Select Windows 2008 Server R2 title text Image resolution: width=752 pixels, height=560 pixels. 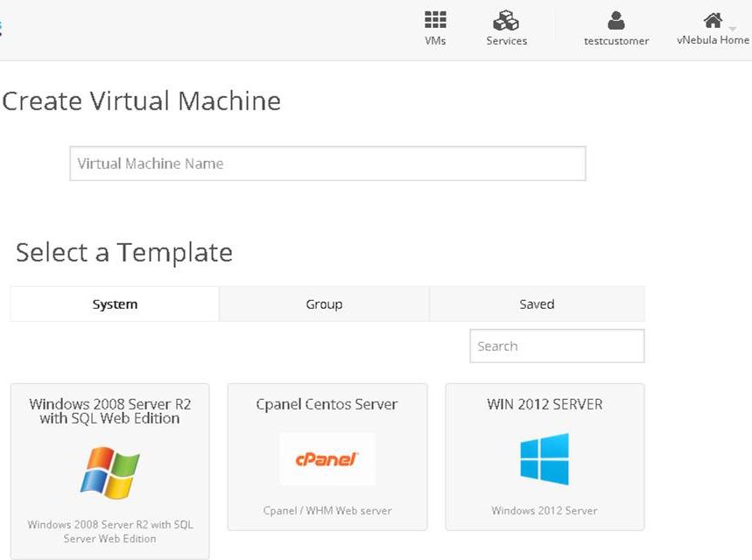point(109,411)
